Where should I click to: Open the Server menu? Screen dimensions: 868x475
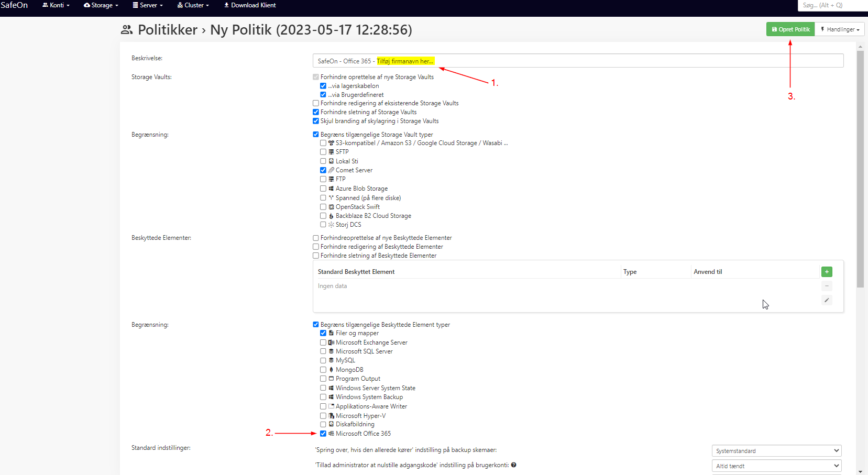(148, 5)
